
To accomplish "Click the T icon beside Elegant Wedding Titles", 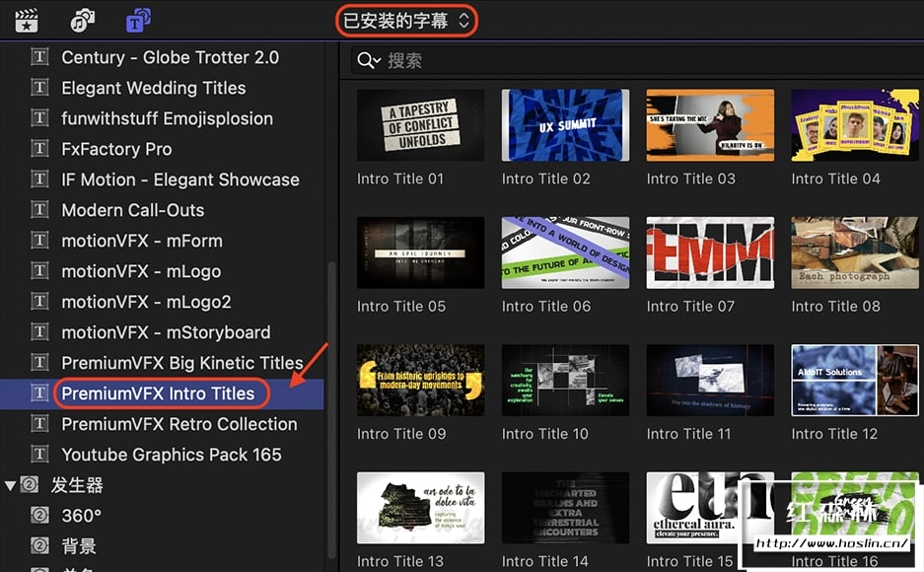I will point(39,88).
